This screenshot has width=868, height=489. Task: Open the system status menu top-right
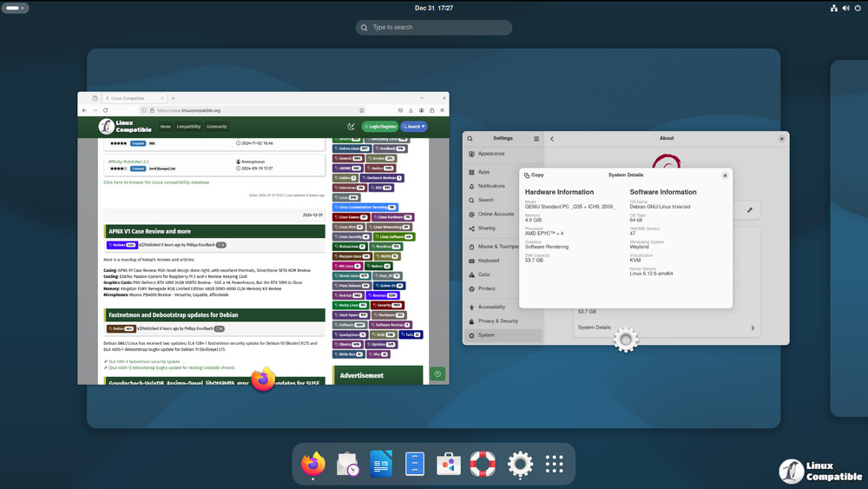(845, 8)
